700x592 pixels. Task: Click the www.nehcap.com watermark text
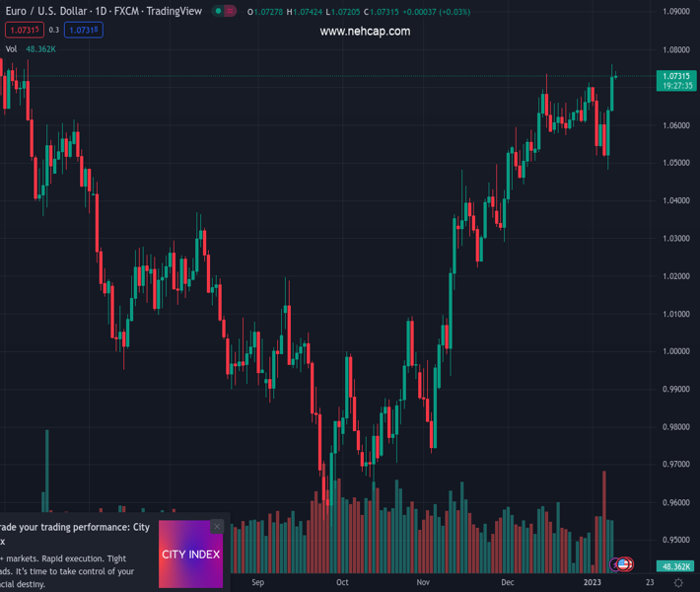point(365,32)
